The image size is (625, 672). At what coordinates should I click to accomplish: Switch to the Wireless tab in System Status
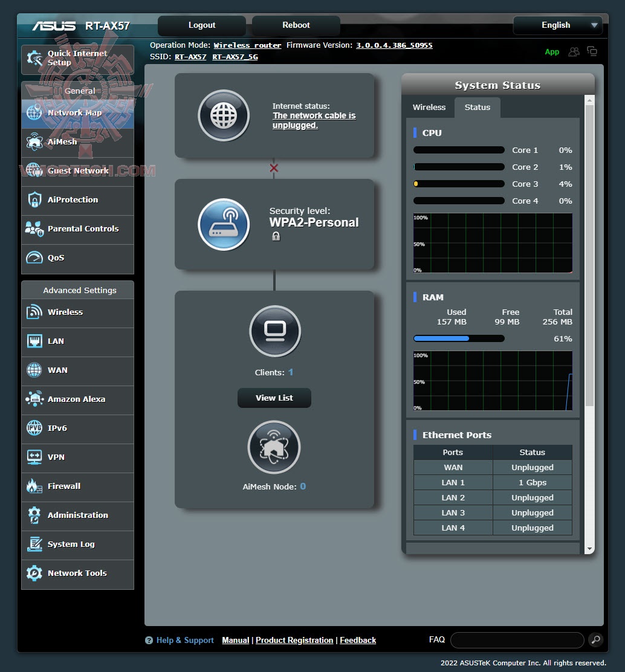click(429, 107)
